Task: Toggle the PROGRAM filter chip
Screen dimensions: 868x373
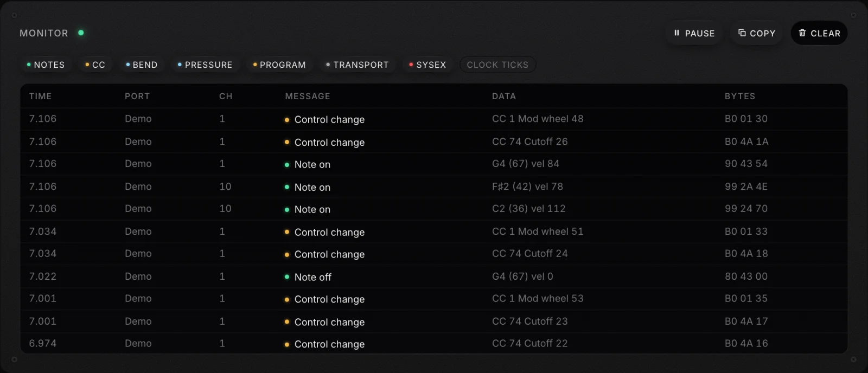Action: 279,65
